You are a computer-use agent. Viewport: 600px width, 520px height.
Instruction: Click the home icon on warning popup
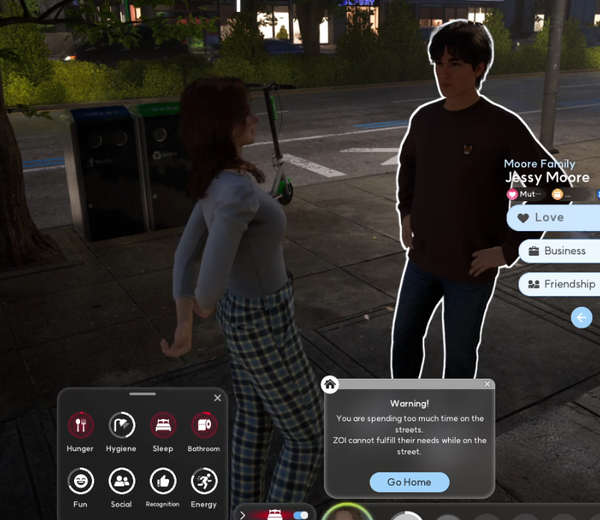point(330,384)
